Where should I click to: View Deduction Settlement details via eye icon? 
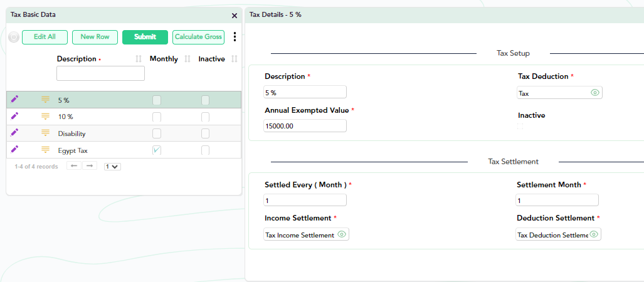pos(594,234)
